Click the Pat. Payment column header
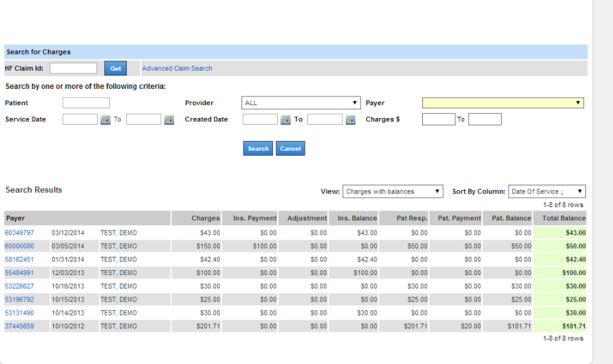This screenshot has width=613, height=364. tap(456, 218)
